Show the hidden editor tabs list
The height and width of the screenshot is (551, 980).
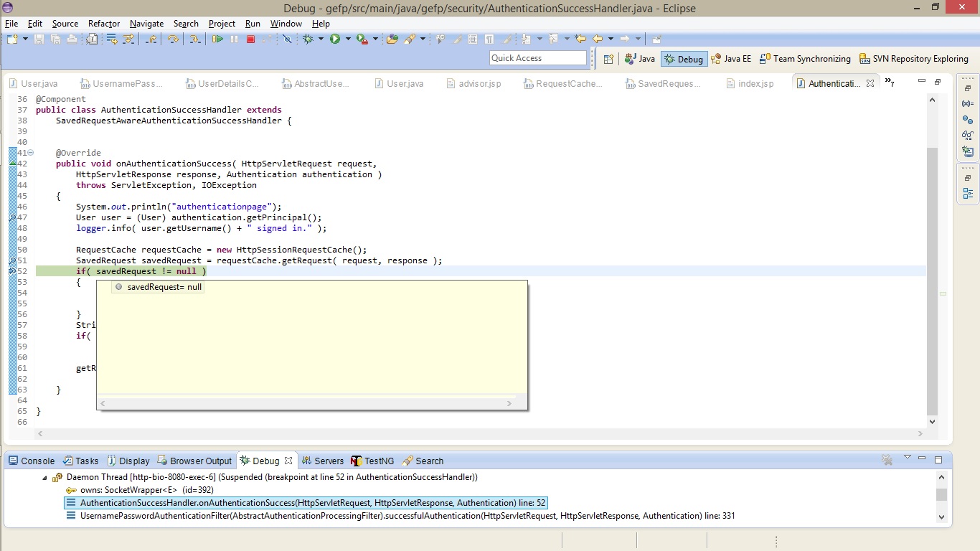[889, 83]
